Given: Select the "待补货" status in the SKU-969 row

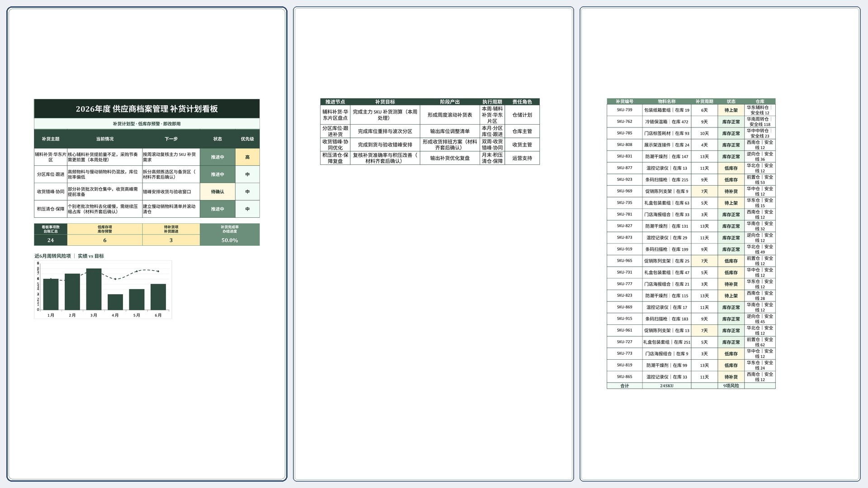Looking at the screenshot, I should (731, 192).
